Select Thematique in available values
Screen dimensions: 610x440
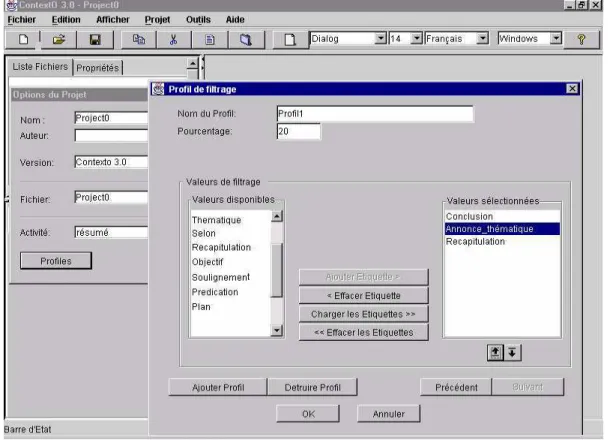pyautogui.click(x=216, y=220)
